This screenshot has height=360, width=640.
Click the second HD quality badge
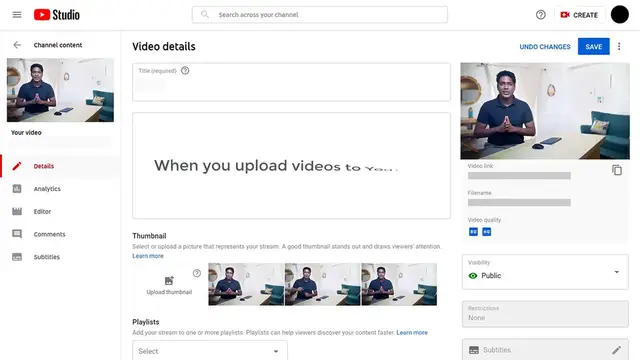pyautogui.click(x=487, y=232)
